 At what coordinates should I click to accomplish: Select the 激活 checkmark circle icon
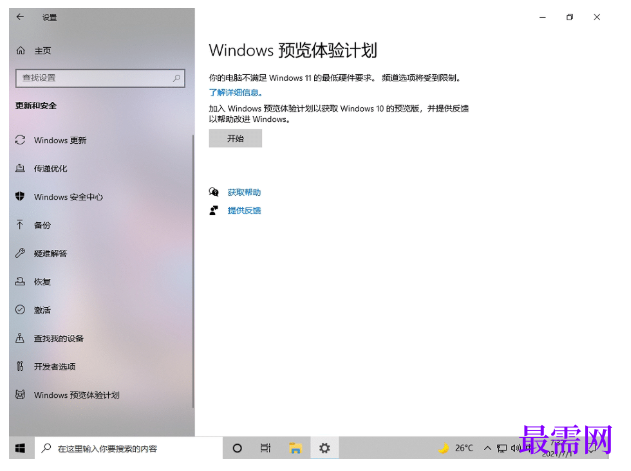click(x=20, y=310)
